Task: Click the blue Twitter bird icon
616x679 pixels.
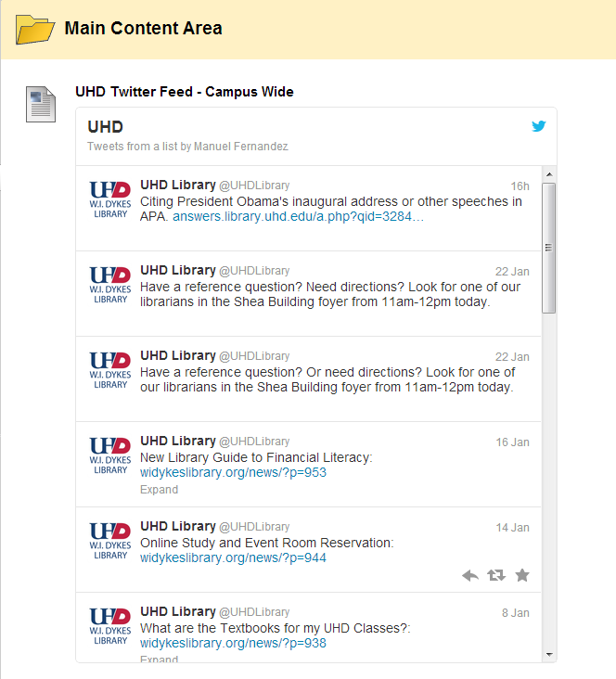Action: (538, 126)
